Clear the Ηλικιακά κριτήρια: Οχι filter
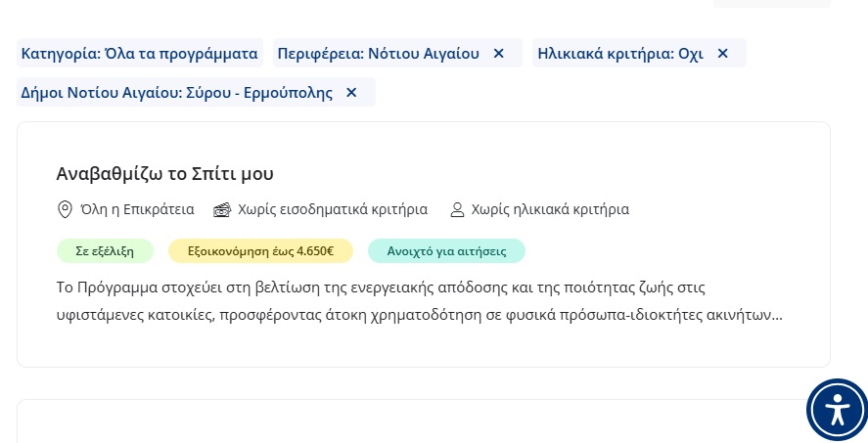868x443 pixels. (723, 54)
